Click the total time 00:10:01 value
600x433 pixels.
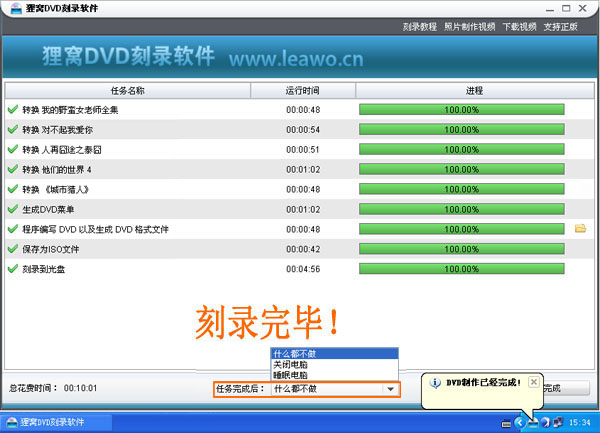pos(80,388)
